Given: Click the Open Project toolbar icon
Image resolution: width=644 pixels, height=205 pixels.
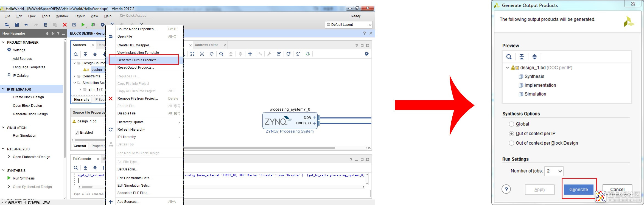Looking at the screenshot, I should [7, 25].
